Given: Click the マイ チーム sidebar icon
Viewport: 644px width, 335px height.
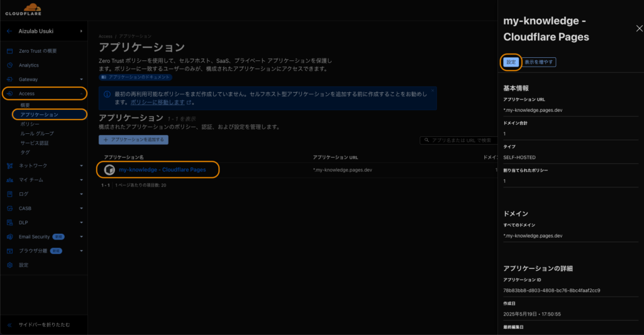Looking at the screenshot, I should (10, 180).
